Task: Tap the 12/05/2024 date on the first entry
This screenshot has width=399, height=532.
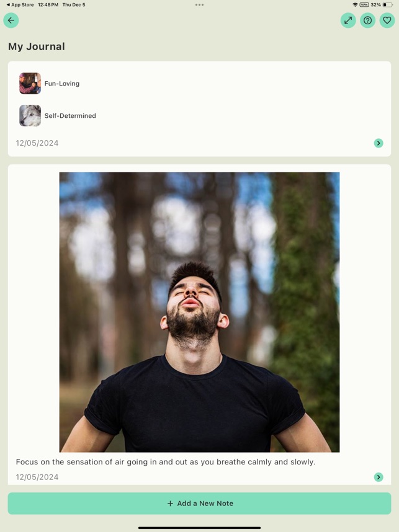Action: [37, 143]
